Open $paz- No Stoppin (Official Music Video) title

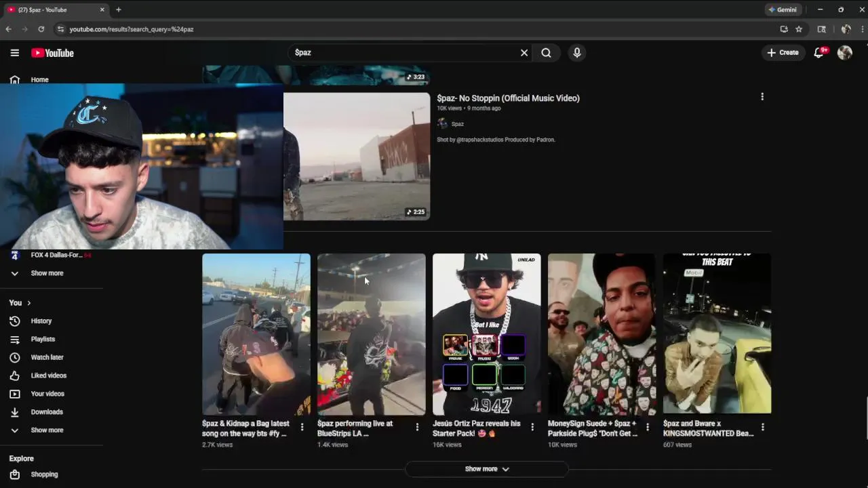coord(508,98)
